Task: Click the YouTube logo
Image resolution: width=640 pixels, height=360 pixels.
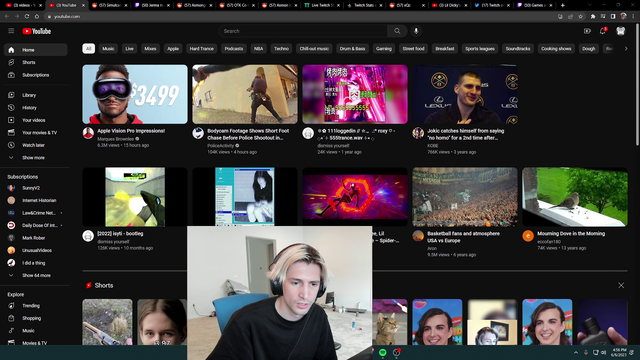Action: (x=37, y=31)
